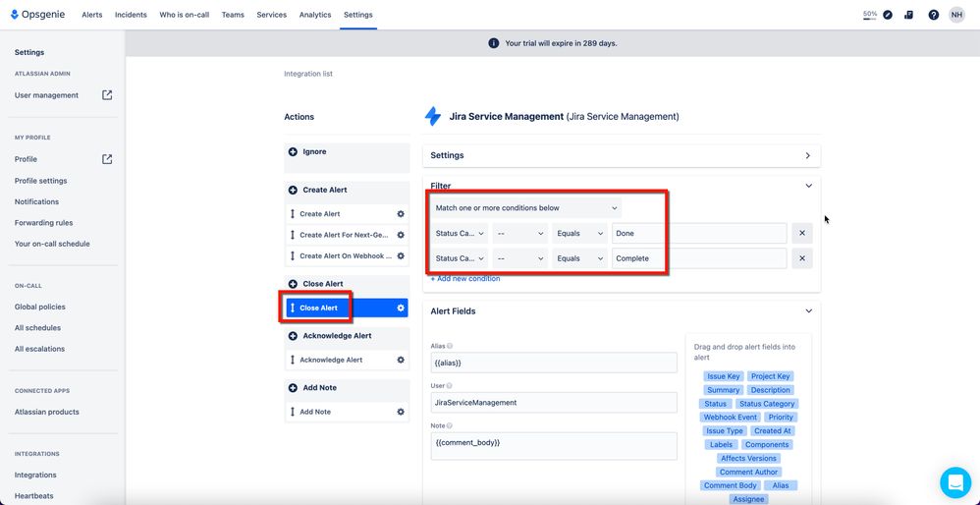Image resolution: width=980 pixels, height=505 pixels.
Task: Select the Status Category field tag
Action: [x=766, y=404]
